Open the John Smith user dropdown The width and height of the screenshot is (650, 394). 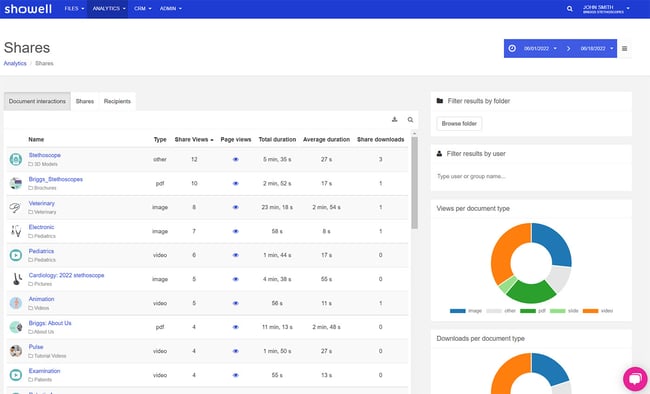606,9
